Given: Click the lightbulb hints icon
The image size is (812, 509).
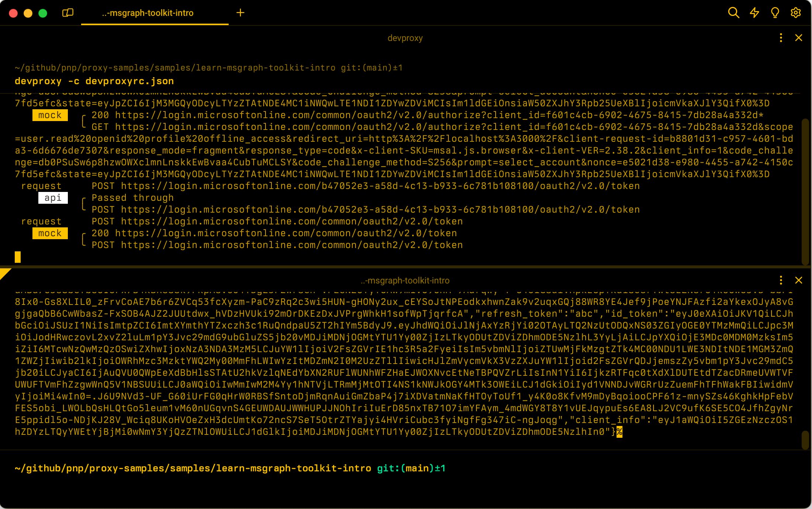Looking at the screenshot, I should pyautogui.click(x=775, y=13).
